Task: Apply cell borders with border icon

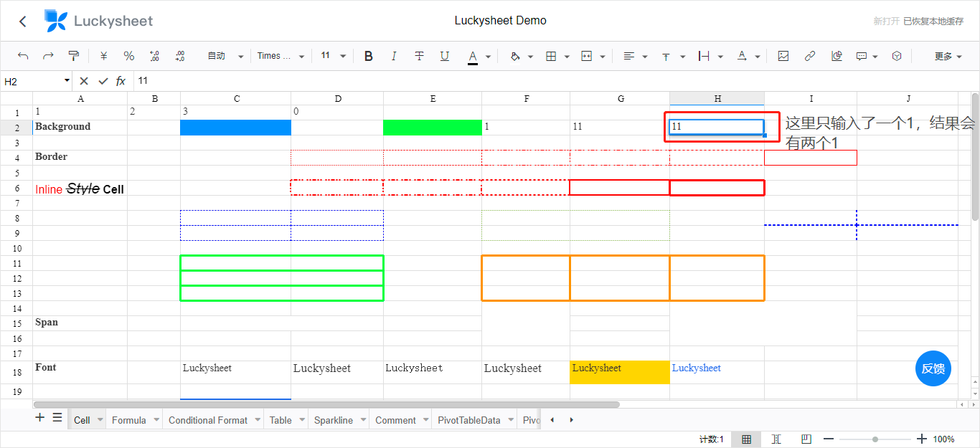Action: coord(551,56)
